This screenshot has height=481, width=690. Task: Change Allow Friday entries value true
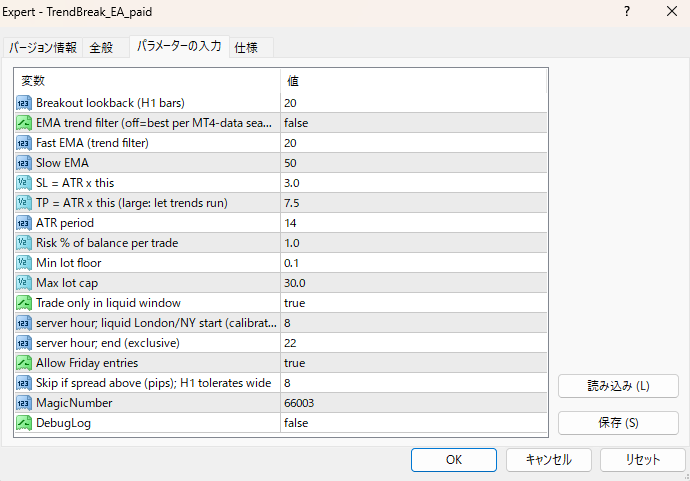[x=414, y=363]
